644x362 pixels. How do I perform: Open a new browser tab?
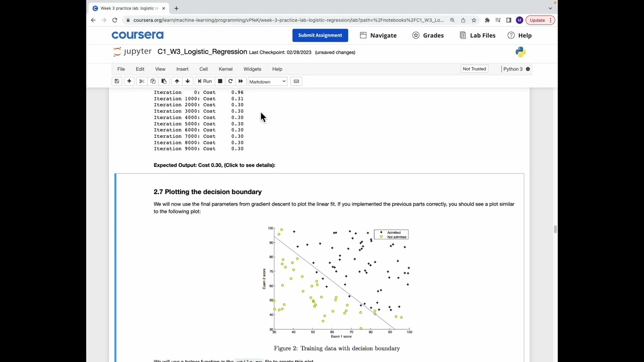tap(176, 8)
